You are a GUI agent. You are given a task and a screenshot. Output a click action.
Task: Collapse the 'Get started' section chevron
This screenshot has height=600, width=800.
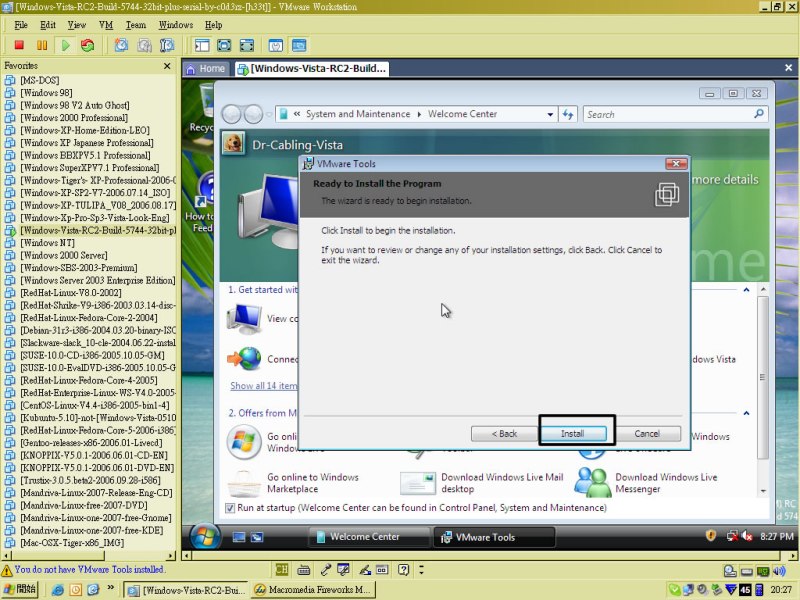pos(746,290)
